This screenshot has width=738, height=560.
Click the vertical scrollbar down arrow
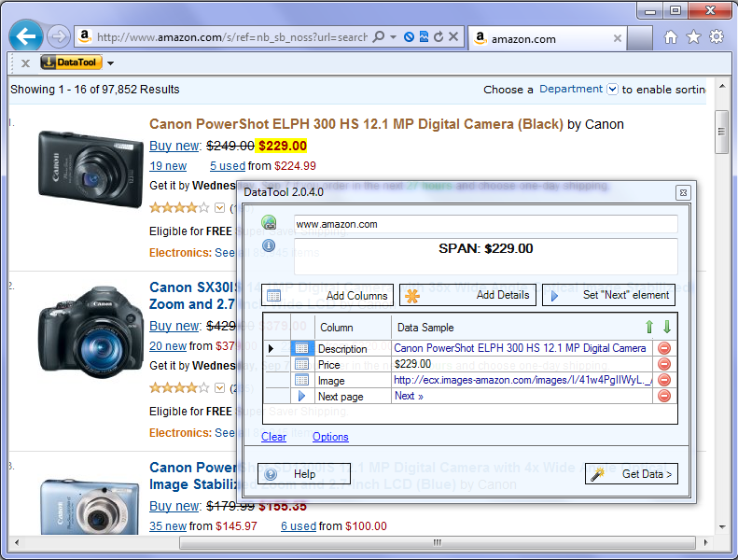point(721,527)
